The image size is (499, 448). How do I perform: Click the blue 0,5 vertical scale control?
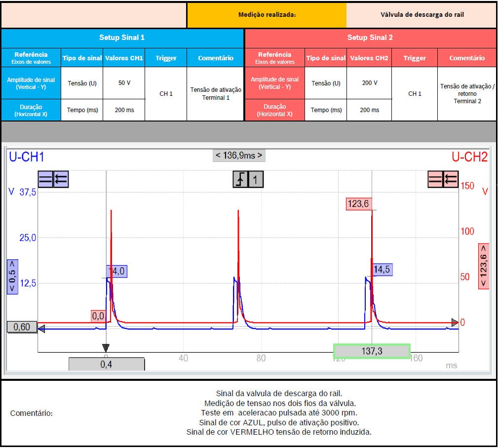click(12, 277)
